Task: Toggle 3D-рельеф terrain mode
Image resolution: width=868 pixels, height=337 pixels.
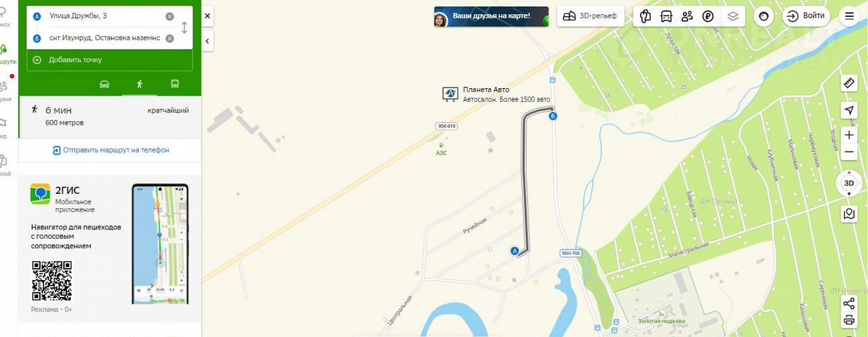Action: click(591, 16)
